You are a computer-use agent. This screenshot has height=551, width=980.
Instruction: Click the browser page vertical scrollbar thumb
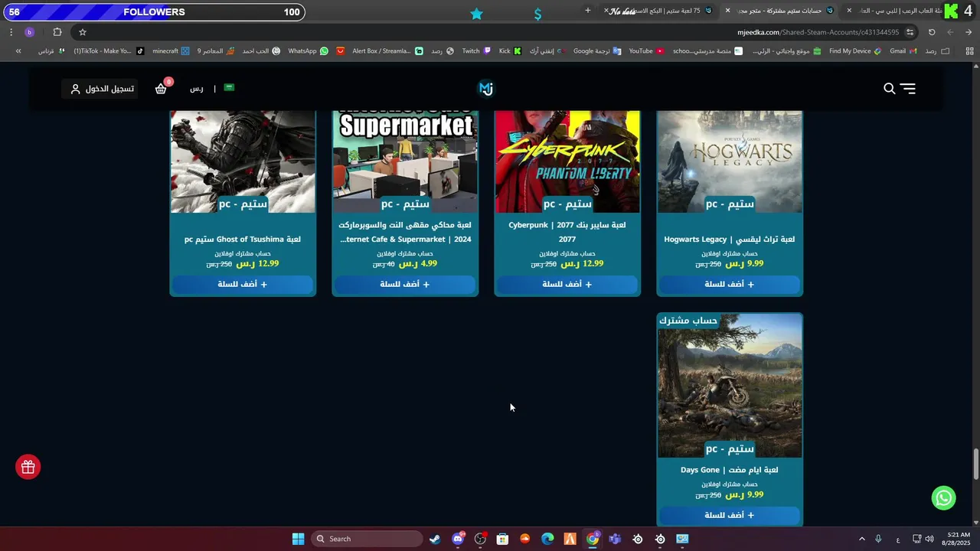(x=975, y=465)
